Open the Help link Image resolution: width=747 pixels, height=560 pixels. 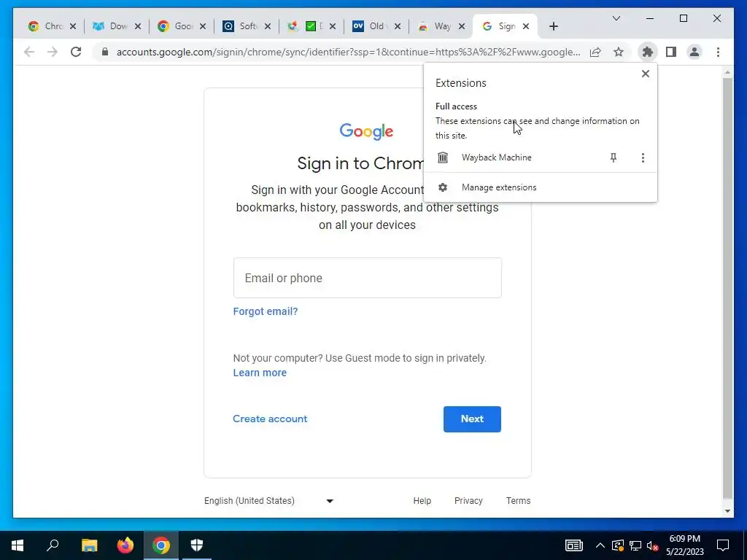tap(422, 501)
